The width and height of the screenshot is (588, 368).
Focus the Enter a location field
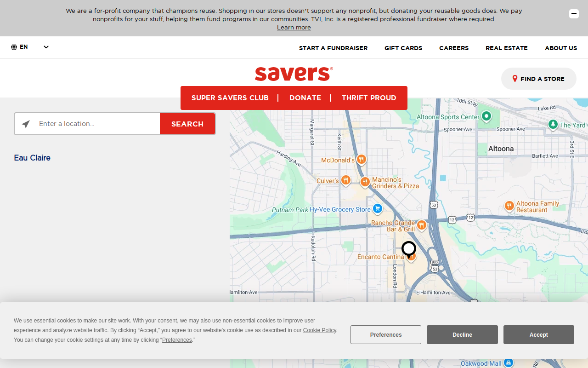98,124
